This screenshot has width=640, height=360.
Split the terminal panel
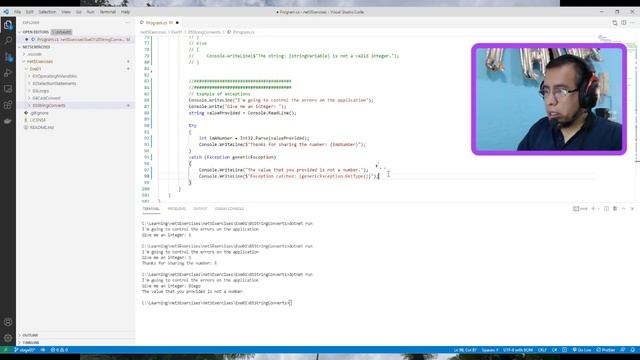(x=606, y=209)
